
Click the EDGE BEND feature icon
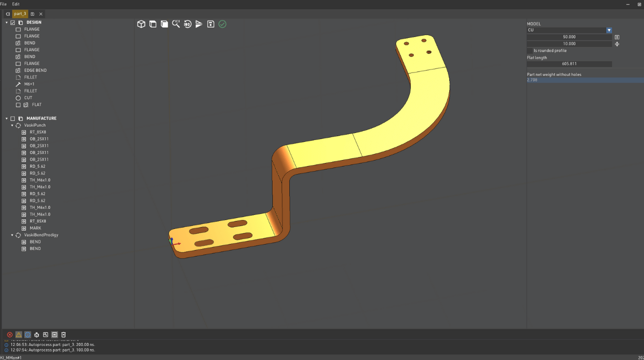pos(18,70)
